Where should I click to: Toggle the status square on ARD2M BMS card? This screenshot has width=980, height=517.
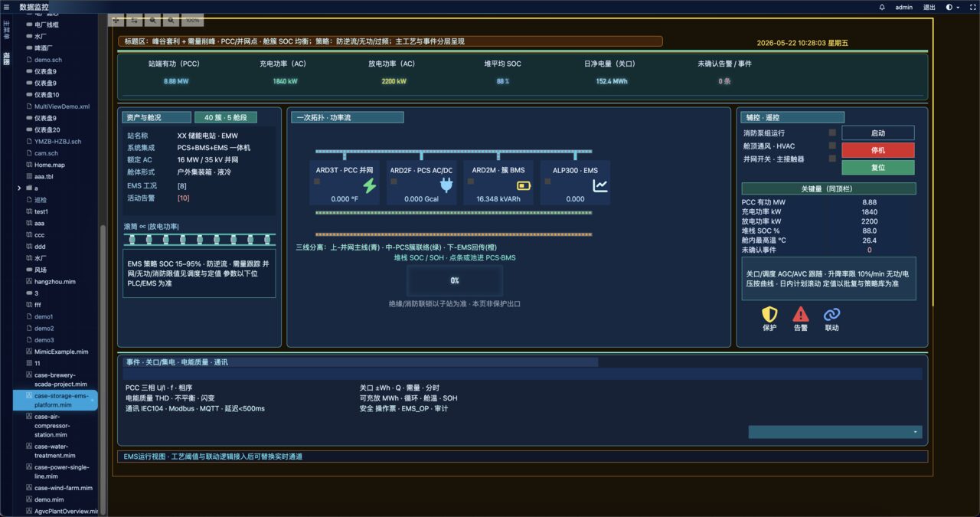click(471, 182)
